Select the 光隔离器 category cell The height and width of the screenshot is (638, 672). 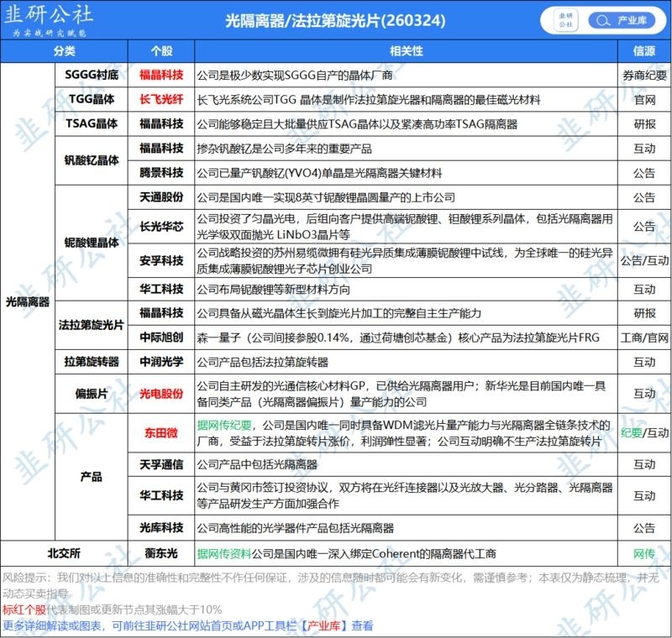[28, 301]
